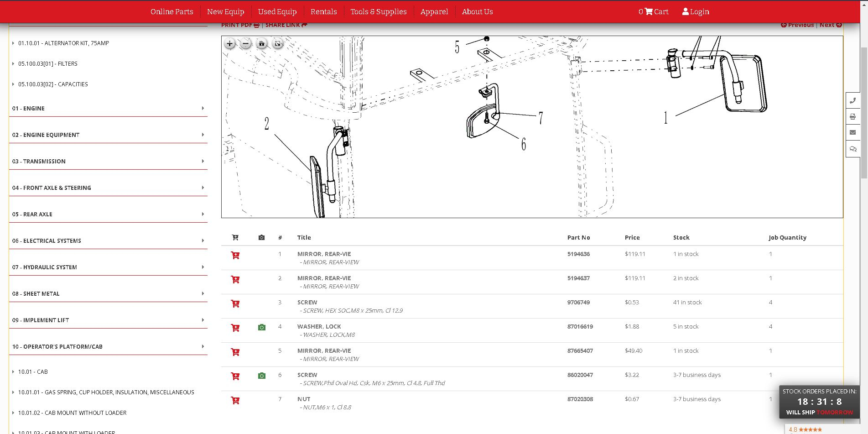Reset diagram view with home icon
This screenshot has width=868, height=434.
pyautogui.click(x=261, y=44)
